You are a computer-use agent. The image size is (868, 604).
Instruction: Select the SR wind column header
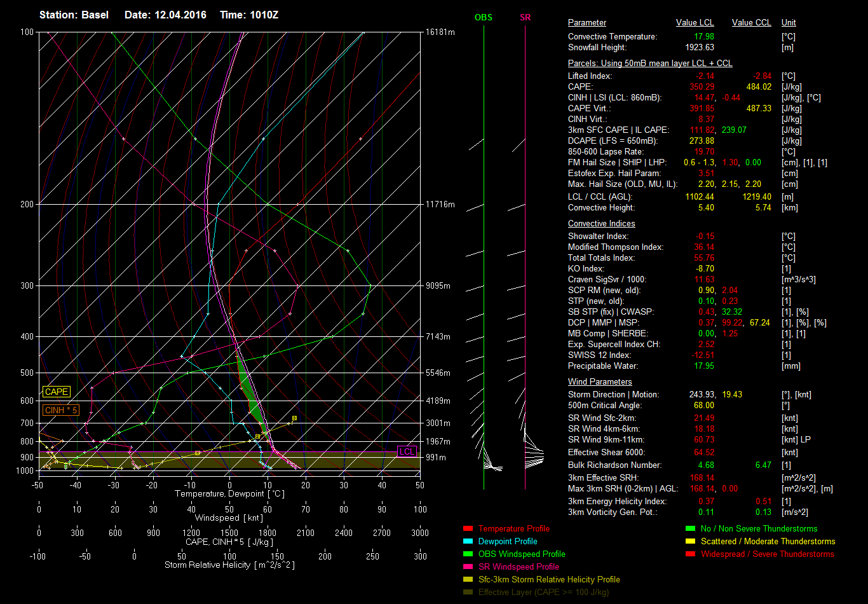(525, 17)
